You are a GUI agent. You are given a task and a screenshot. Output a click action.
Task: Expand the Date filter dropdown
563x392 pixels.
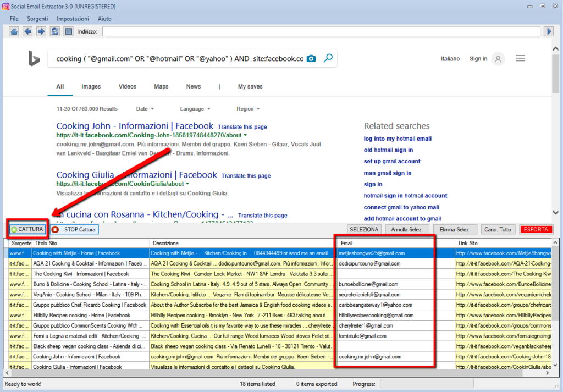point(145,109)
